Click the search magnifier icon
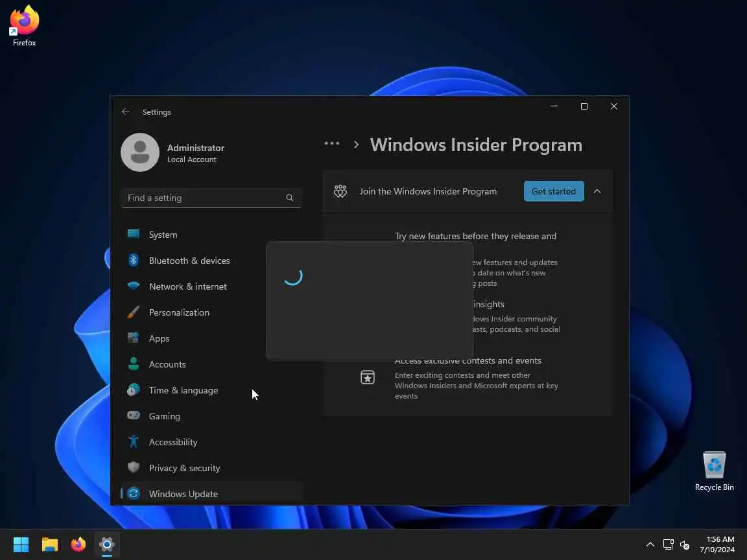The width and height of the screenshot is (747, 560). point(290,198)
